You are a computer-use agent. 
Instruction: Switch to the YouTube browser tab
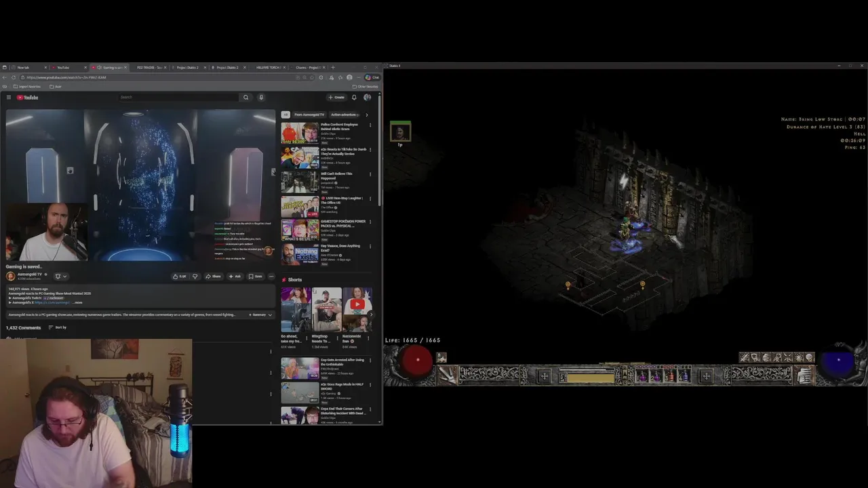click(x=67, y=67)
